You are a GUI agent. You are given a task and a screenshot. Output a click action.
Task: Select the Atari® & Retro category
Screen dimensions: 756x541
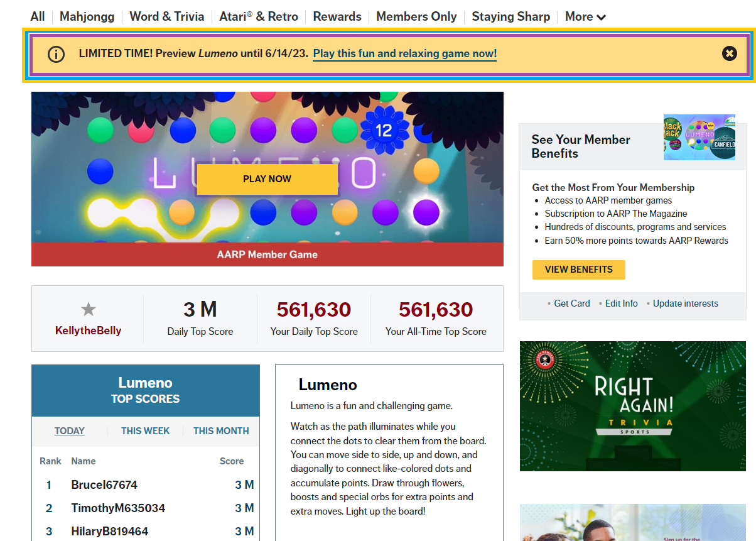point(258,17)
